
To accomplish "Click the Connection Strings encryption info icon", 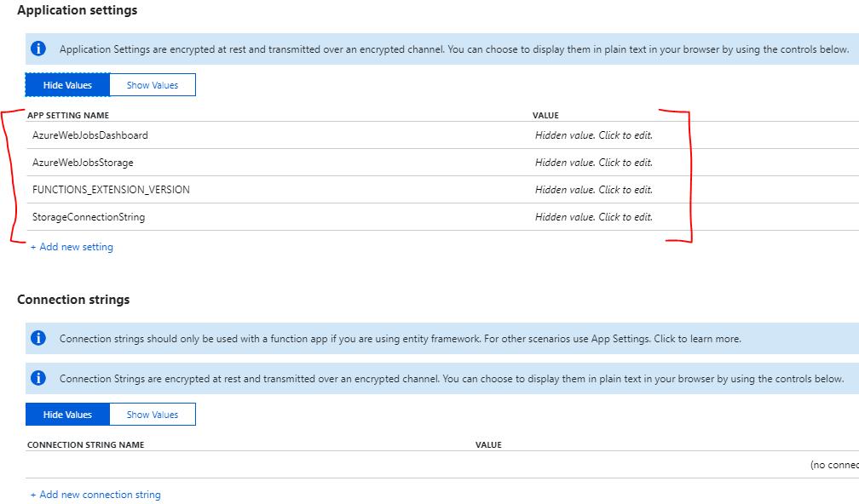I will click(37, 379).
